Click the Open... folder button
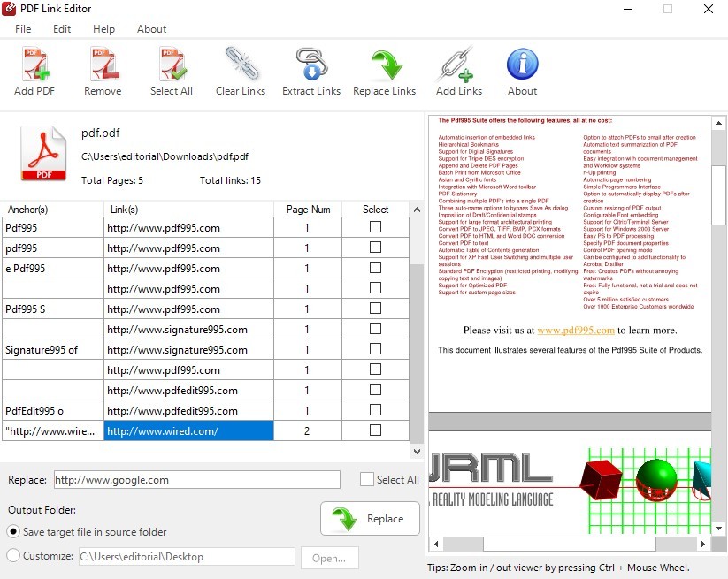Viewport: 728px width, 579px height. [329, 558]
